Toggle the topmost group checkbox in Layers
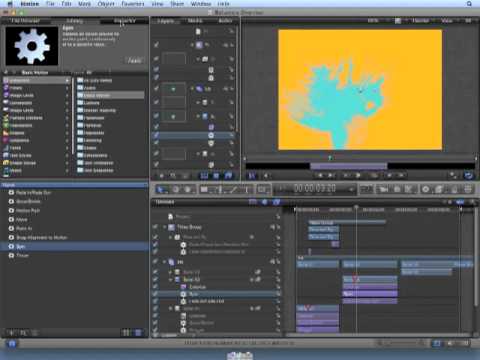 [x=156, y=44]
